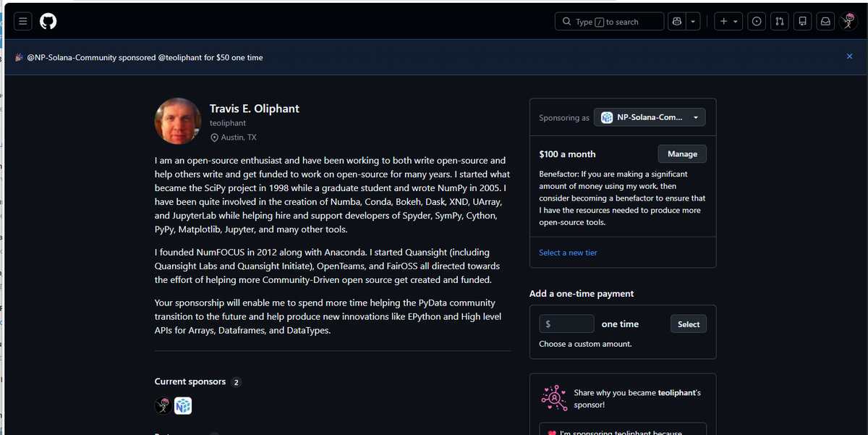Open the Travis E. Oliphant name heading

pos(254,109)
